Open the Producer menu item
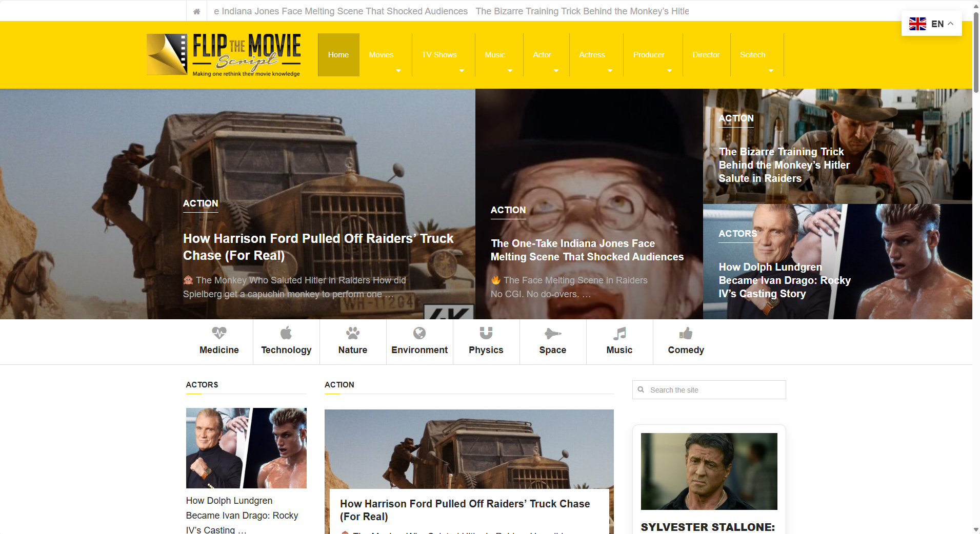Screen dimensions: 980x534 (x=649, y=55)
